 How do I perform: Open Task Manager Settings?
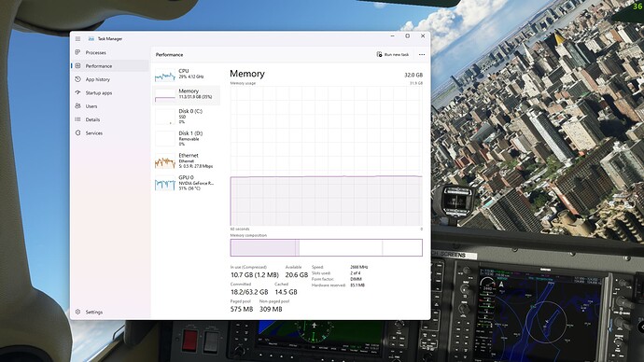(x=109, y=312)
